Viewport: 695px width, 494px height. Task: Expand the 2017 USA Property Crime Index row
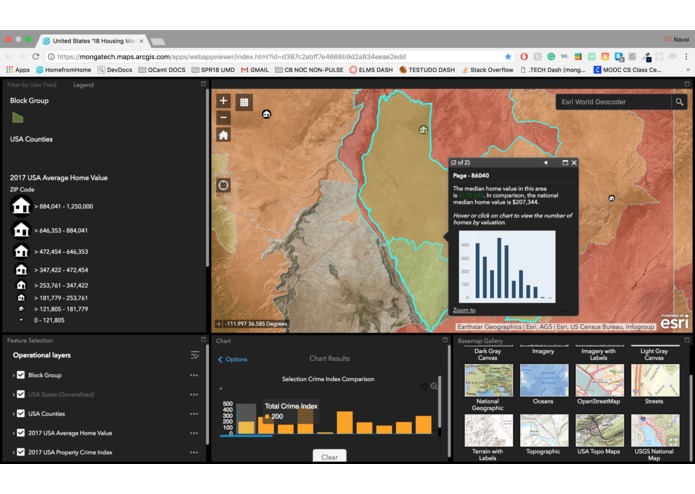(x=13, y=452)
